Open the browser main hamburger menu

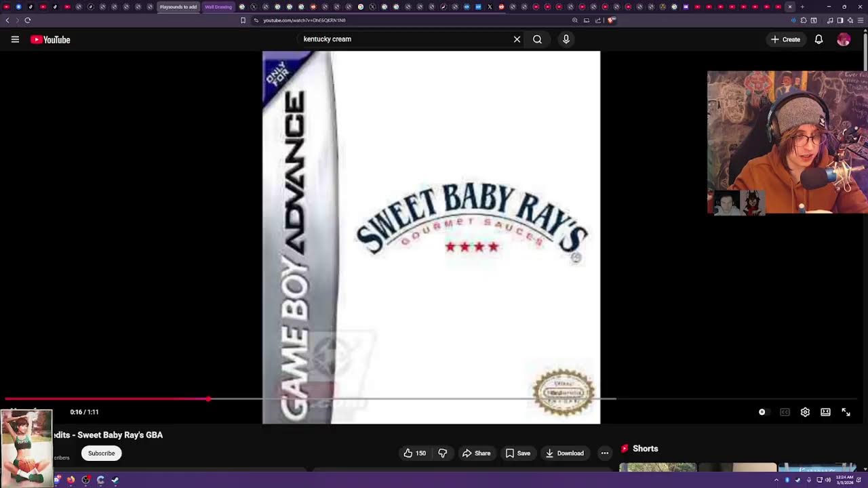coord(860,20)
